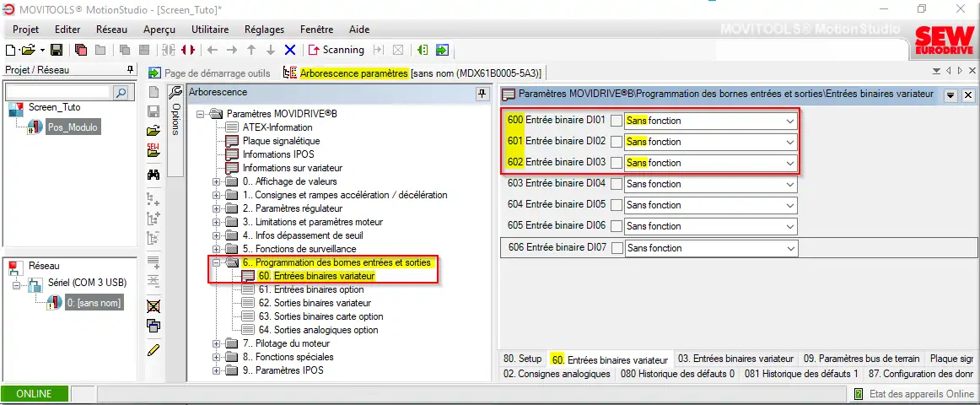Click the right arrow toolbar icon
This screenshot has height=405, width=980.
coord(232,50)
